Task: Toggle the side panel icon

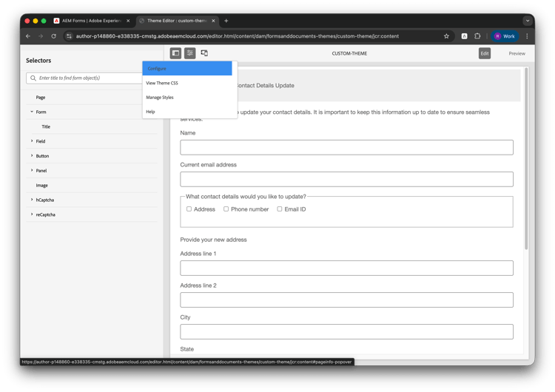Action: [x=175, y=53]
